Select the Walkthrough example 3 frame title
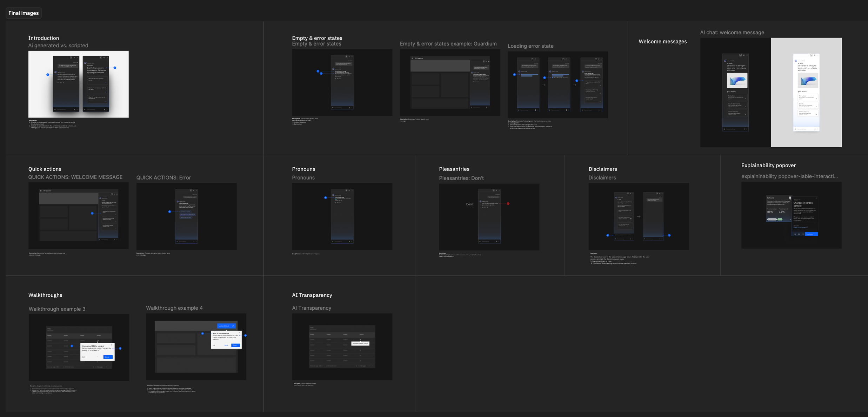This screenshot has height=417, width=868. (x=57, y=309)
